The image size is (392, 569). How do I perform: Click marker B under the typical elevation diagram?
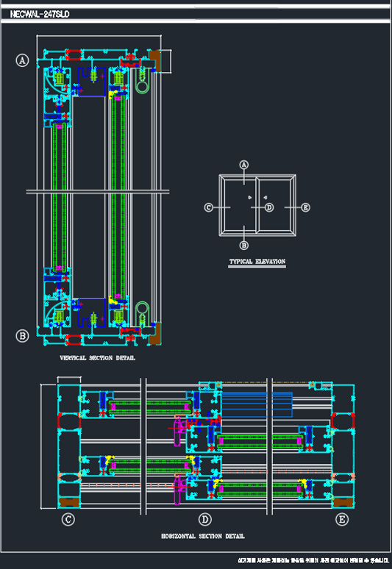(244, 246)
